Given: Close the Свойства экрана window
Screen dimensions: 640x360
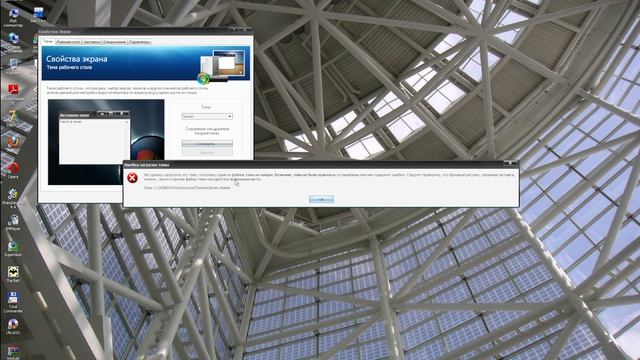Looking at the screenshot, I should (x=246, y=30).
